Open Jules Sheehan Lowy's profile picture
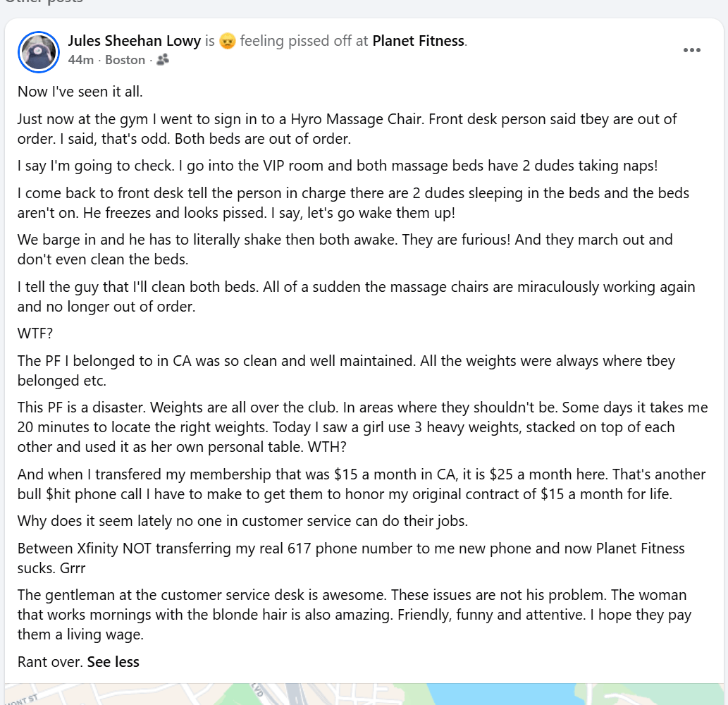Screen dimensions: 728x705 pos(39,51)
